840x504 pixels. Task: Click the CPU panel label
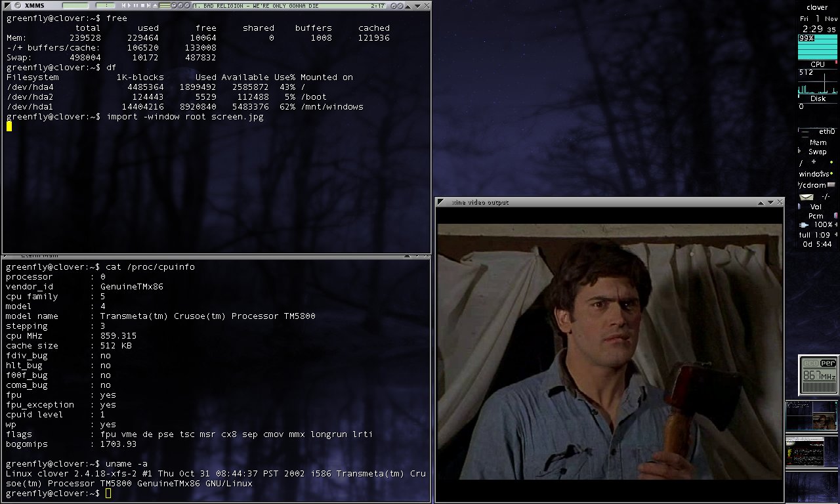818,64
